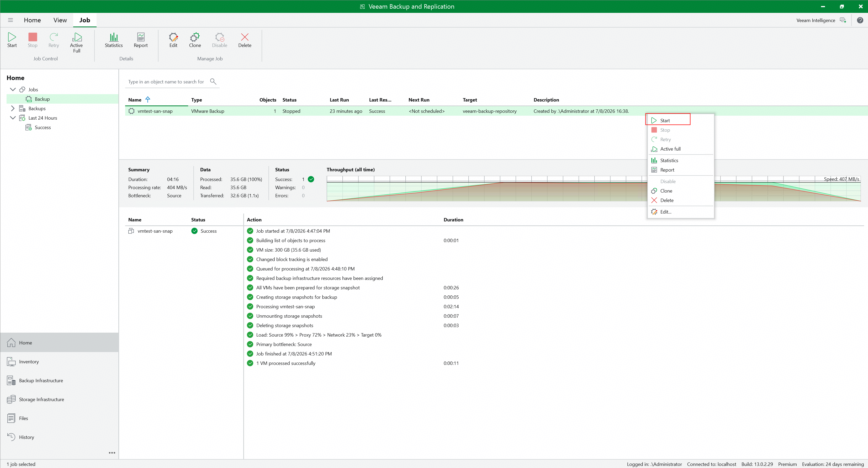Click the vmtest-san-snap session in details list
Image resolution: width=868 pixels, height=468 pixels.
pos(155,231)
